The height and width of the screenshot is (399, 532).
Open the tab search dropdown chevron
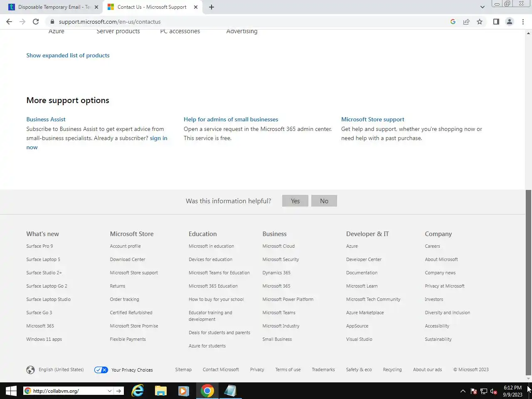coord(482,7)
